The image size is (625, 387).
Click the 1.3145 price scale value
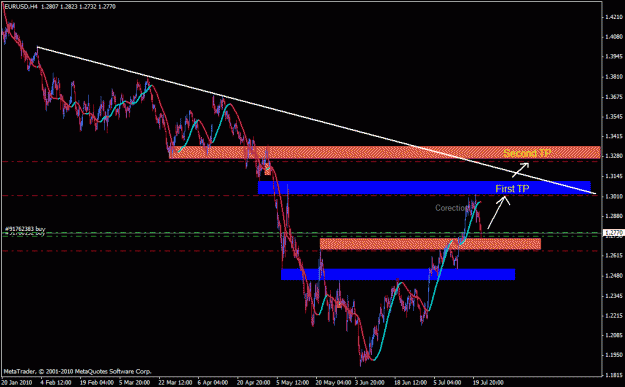614,176
